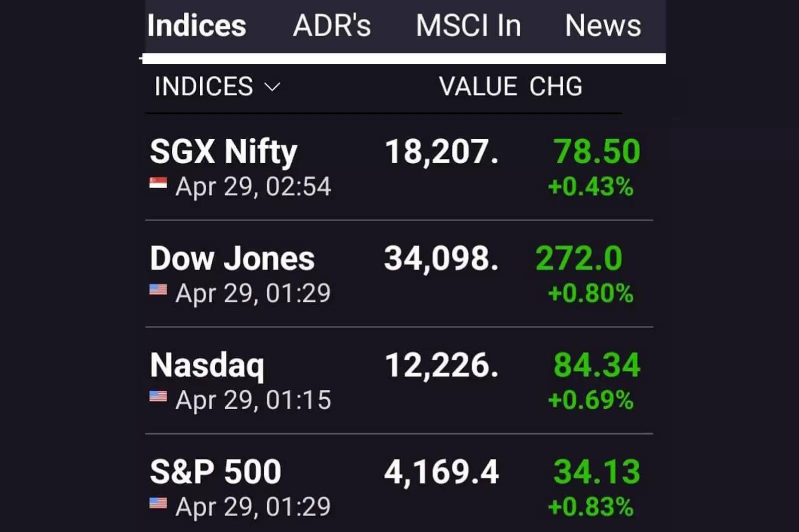The image size is (799, 532).
Task: Switch to the MSCI In tab
Action: [468, 26]
